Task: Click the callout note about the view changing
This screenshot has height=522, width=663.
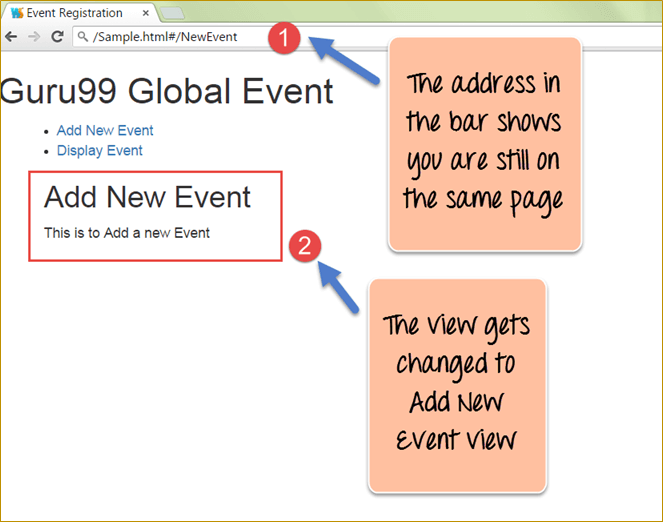Action: pyautogui.click(x=456, y=385)
